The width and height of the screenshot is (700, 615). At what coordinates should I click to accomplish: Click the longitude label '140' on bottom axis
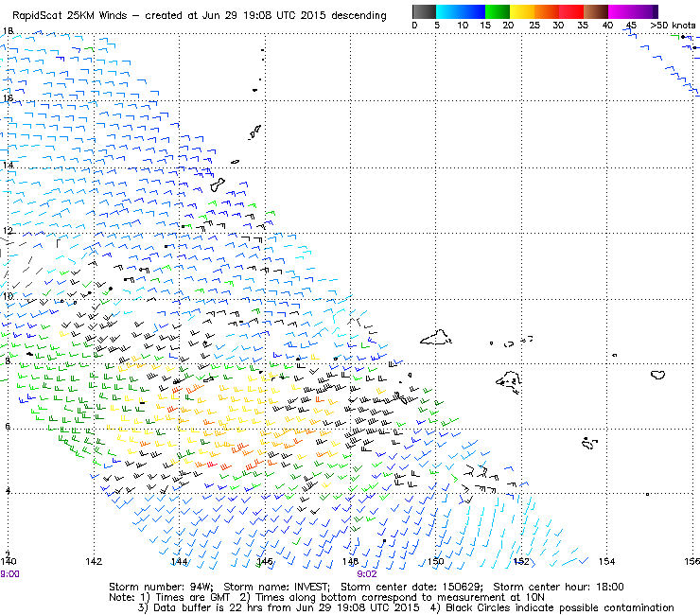point(9,561)
